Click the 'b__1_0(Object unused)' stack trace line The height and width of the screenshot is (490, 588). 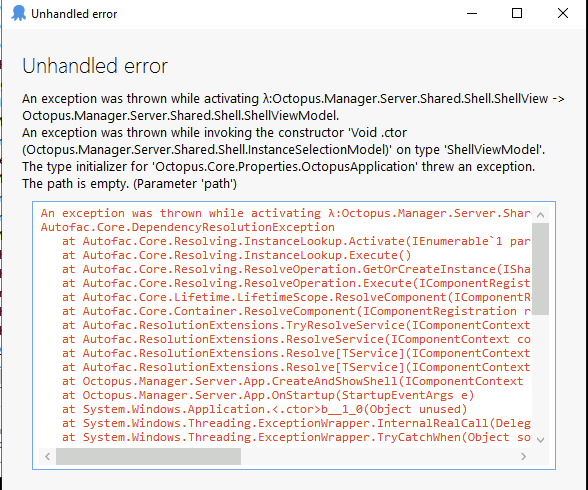coord(264,409)
